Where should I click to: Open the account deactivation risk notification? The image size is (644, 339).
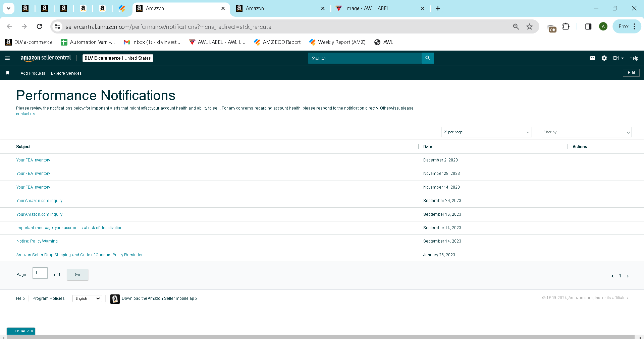pos(69,228)
